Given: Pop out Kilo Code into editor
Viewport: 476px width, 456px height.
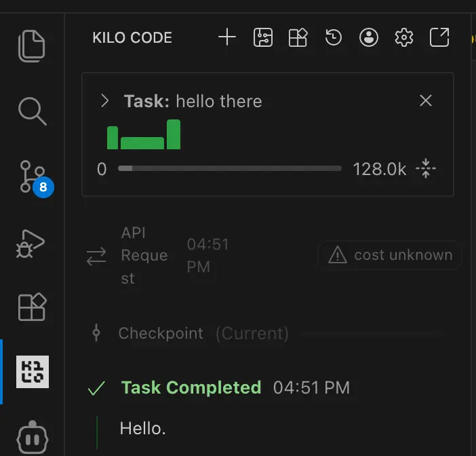Looking at the screenshot, I should point(439,37).
